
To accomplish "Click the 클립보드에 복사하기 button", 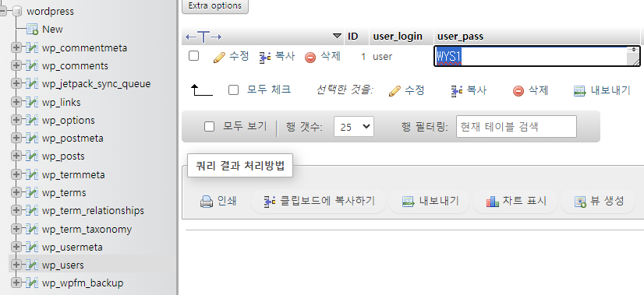I will pos(319,202).
